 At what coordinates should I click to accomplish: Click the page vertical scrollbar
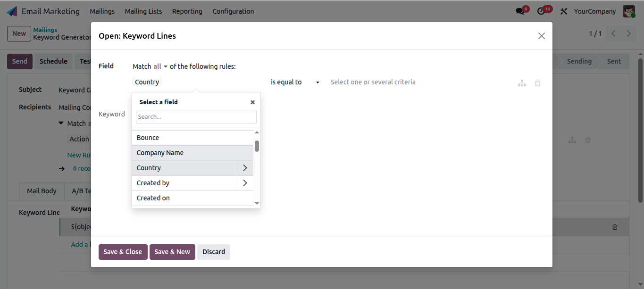(640, 131)
